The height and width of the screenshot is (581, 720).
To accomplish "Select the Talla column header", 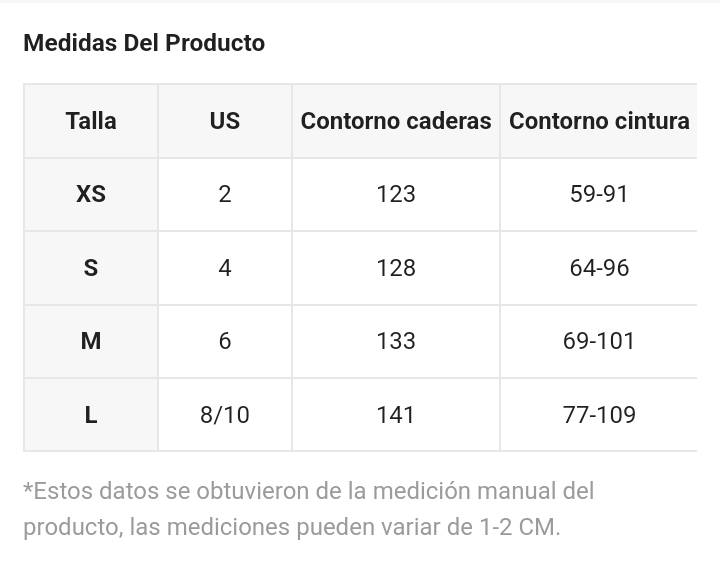I will tap(91, 121).
